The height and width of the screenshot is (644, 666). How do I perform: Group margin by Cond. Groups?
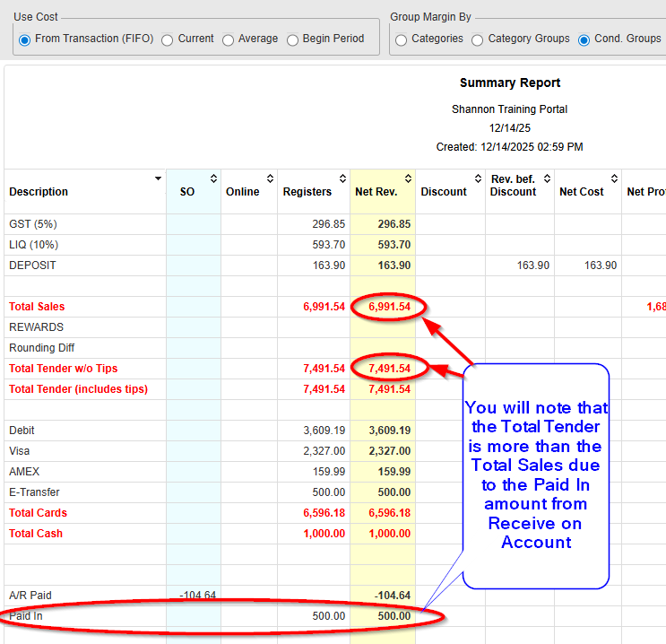(x=584, y=40)
